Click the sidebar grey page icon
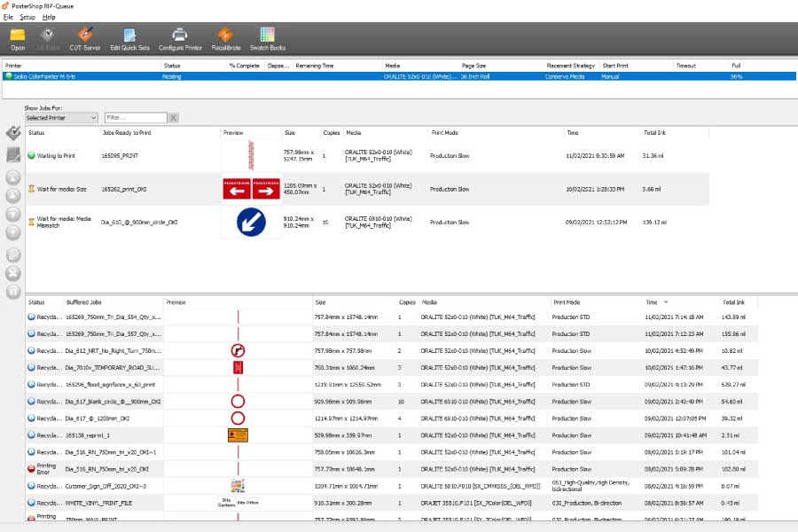The image size is (798, 532). pos(13,155)
